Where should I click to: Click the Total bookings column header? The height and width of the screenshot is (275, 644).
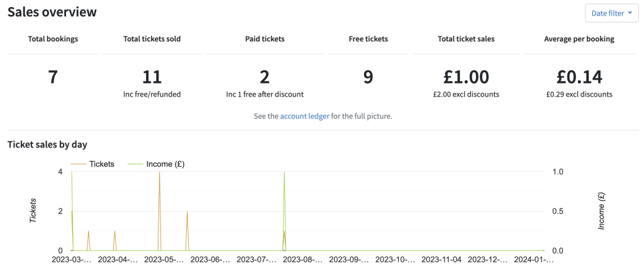53,39
